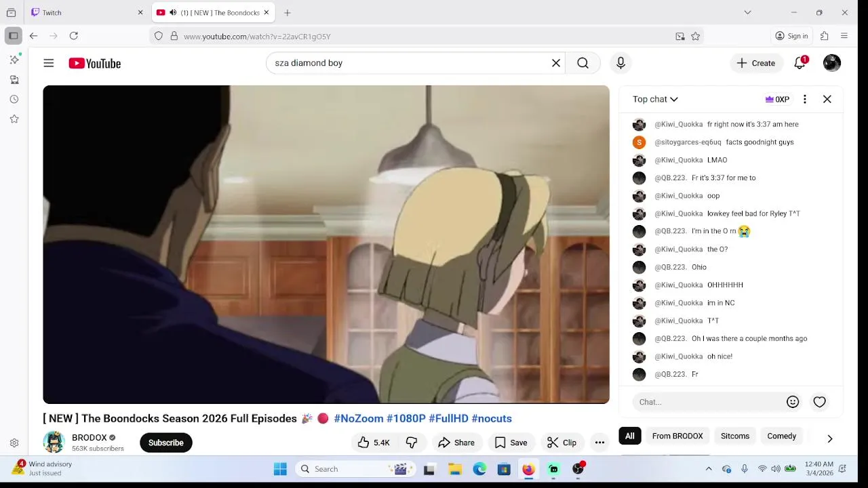Open the Firefox application menu
The image size is (868, 488).
point(844,36)
